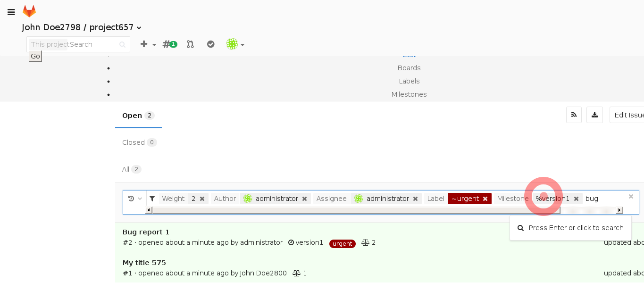
Task: Subscribe to the issues RSS feed
Action: 574,115
